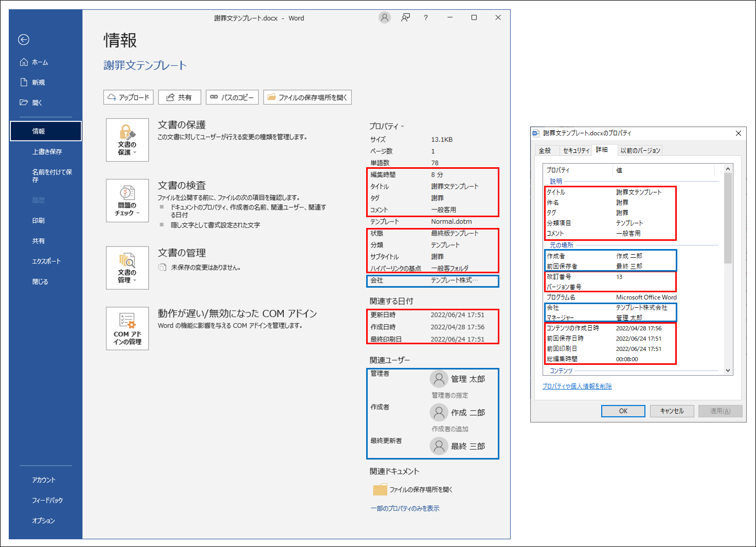Viewport: 756px width, 547px height.
Task: Click the scroll up arrow in properties list
Action: (728, 169)
